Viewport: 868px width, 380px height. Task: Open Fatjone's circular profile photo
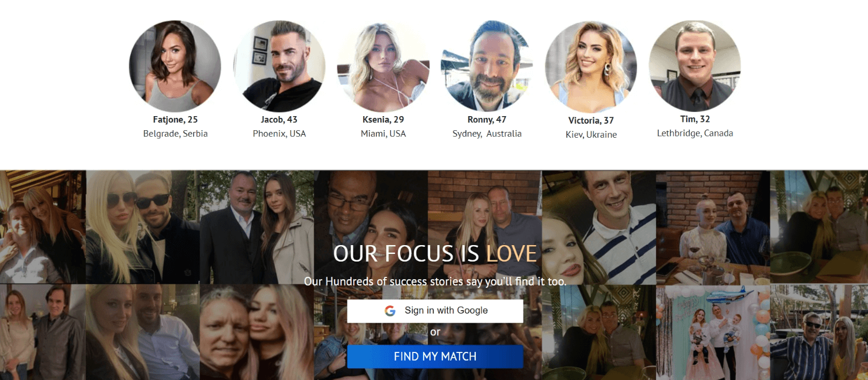tap(175, 66)
